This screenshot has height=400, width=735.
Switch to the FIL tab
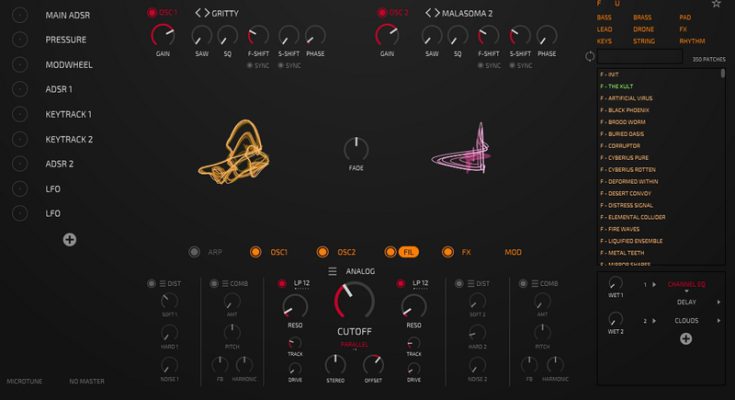tap(408, 252)
